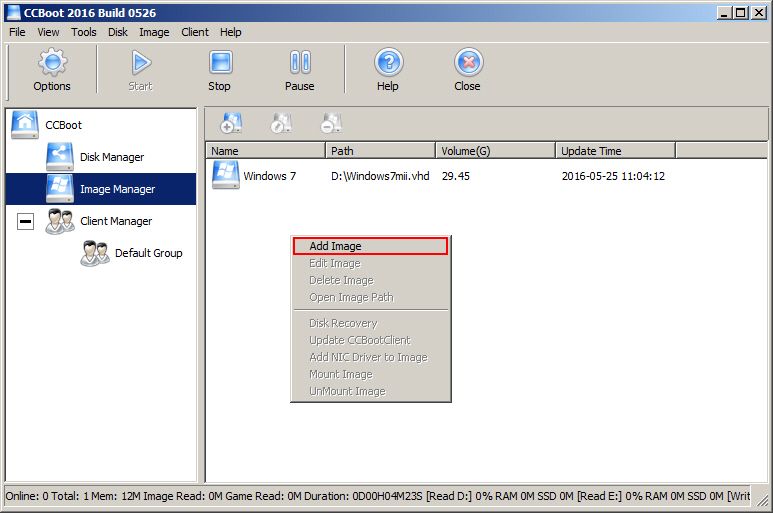Screen dimensions: 773x513
Task: Open the File menu
Action: pos(17,32)
